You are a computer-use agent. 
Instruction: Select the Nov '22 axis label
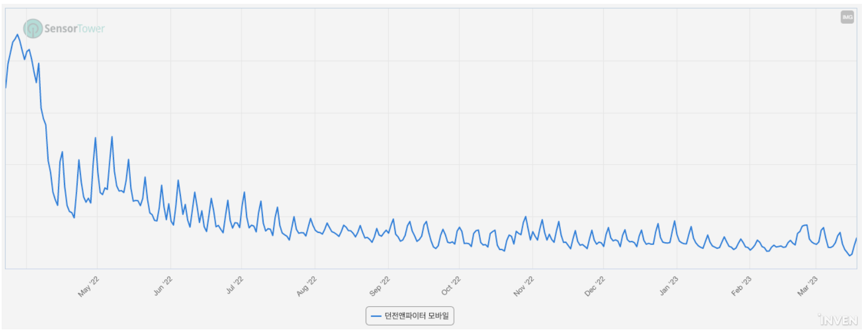tap(523, 286)
